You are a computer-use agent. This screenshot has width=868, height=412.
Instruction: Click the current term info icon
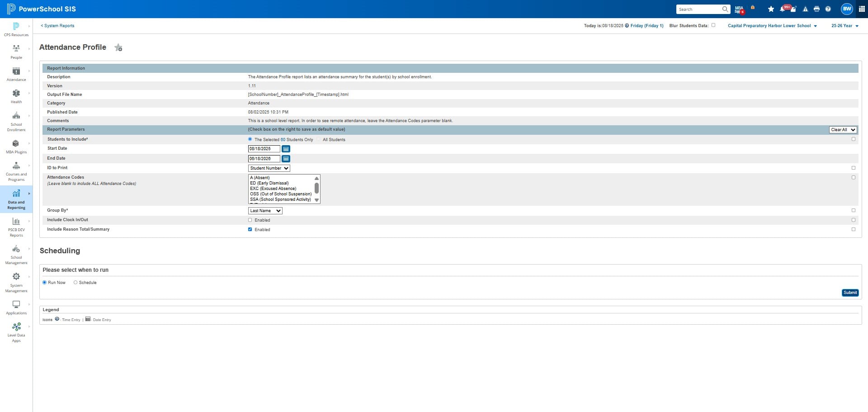[x=627, y=26]
